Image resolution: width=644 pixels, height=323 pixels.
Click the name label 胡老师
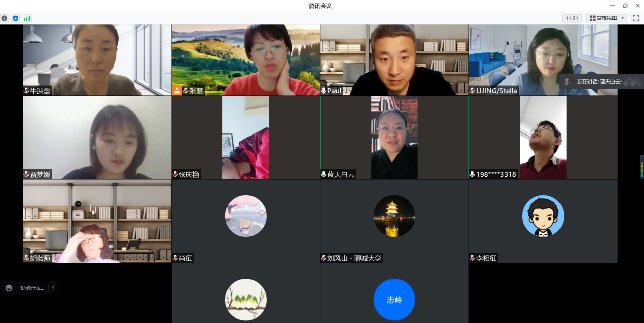(40, 258)
